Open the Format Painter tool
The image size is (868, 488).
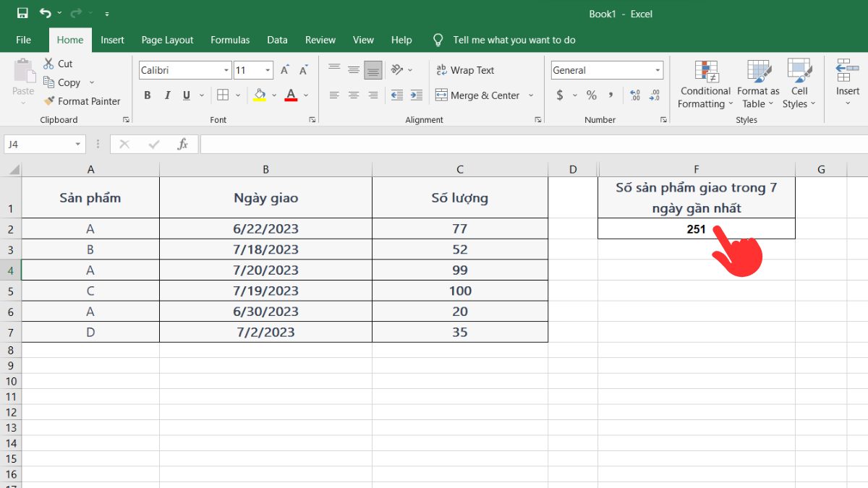[x=82, y=101]
